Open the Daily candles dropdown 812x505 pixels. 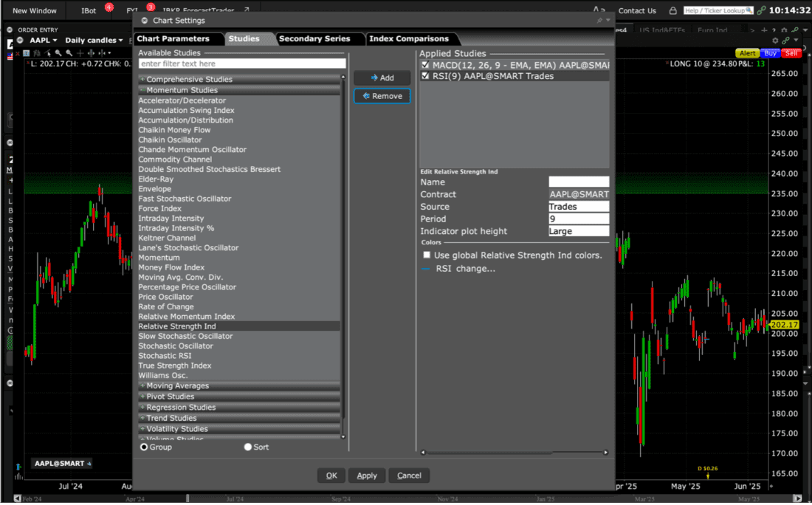(94, 40)
